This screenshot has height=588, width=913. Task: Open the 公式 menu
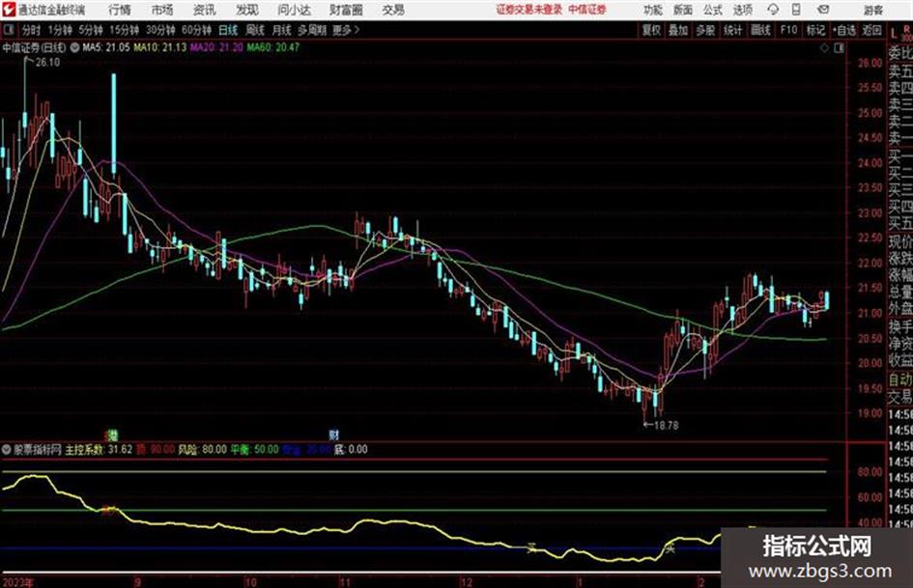point(713,10)
